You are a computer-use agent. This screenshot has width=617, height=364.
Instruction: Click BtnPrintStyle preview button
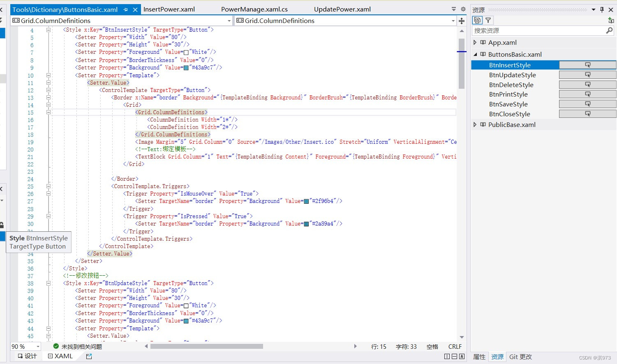click(x=587, y=94)
